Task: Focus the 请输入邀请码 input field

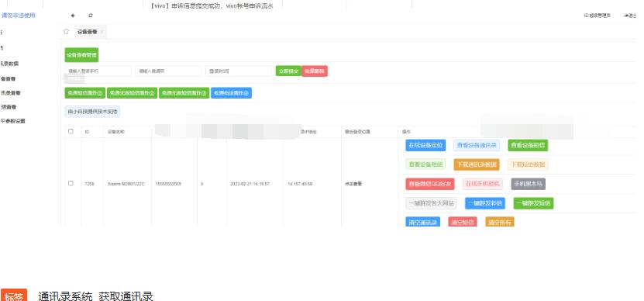Action: (168, 71)
